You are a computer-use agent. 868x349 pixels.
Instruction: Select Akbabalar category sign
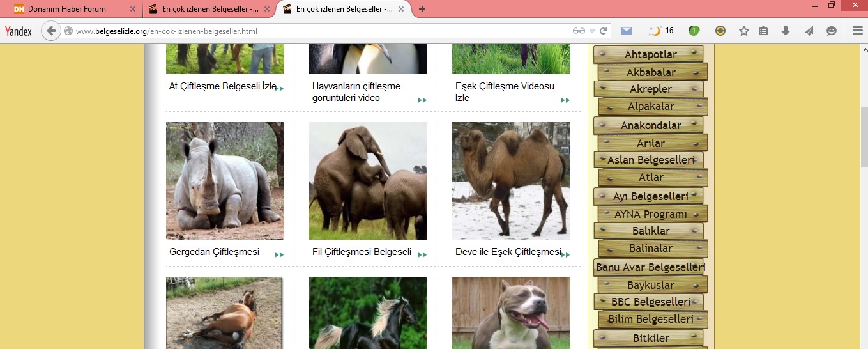653,72
